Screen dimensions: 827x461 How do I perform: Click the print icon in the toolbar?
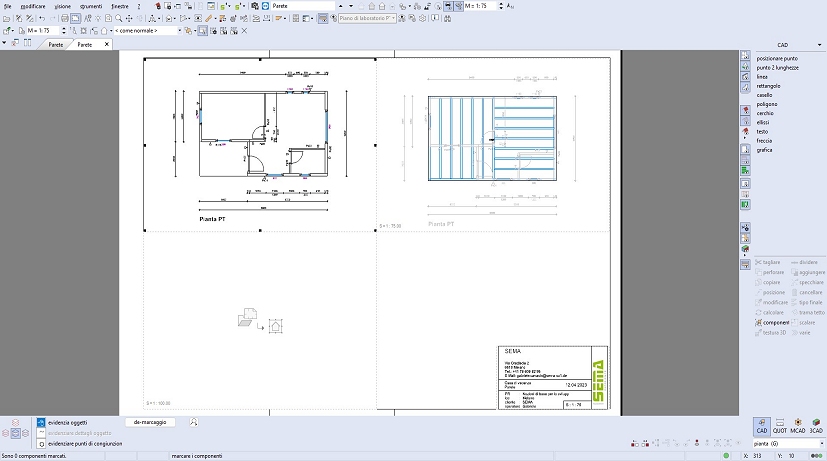(64, 18)
